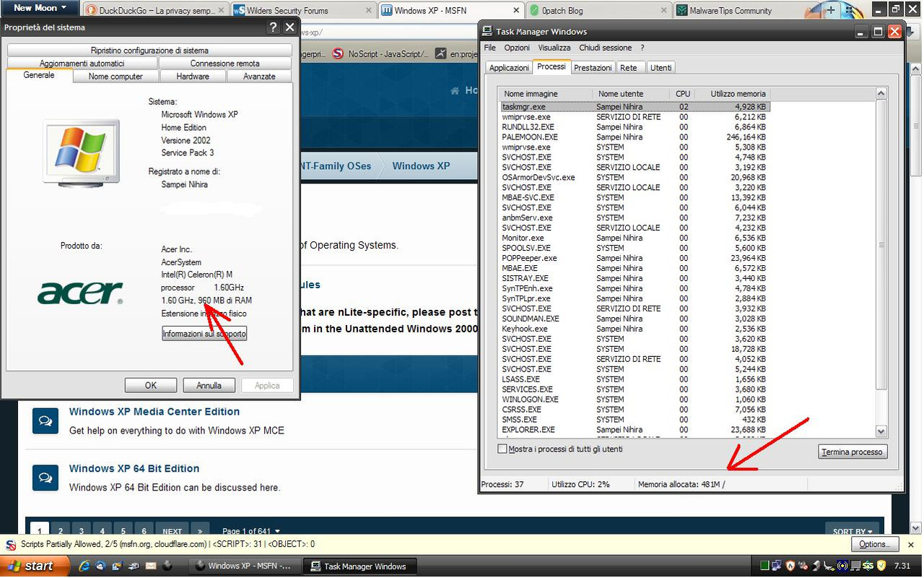This screenshot has width=924, height=578.
Task: Click Task Manager Windows taskbar button
Action: coord(359,566)
